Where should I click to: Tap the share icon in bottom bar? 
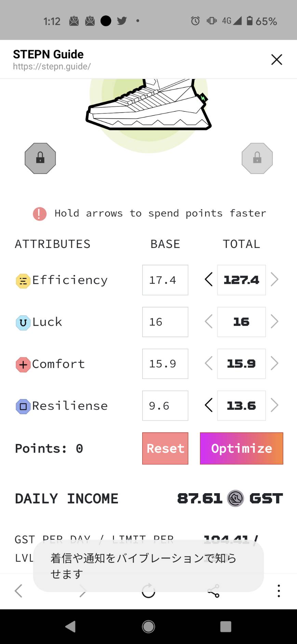coord(213,591)
